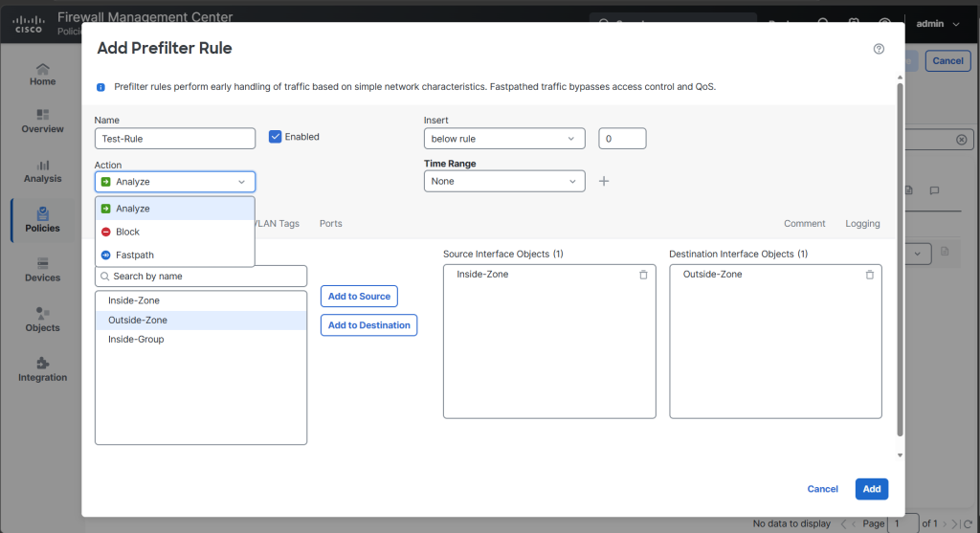
Task: Select Outside-Zone in Destination Interface Objects
Action: (712, 275)
